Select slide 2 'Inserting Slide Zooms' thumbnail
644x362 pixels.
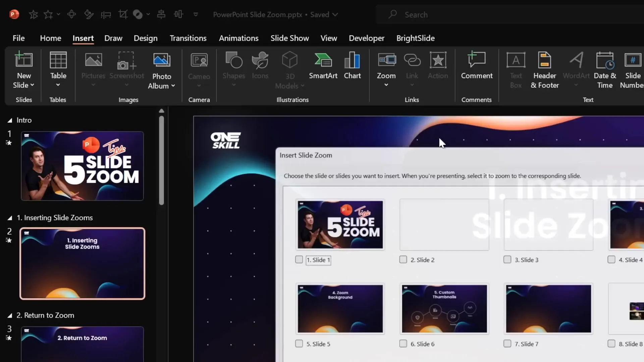click(83, 263)
